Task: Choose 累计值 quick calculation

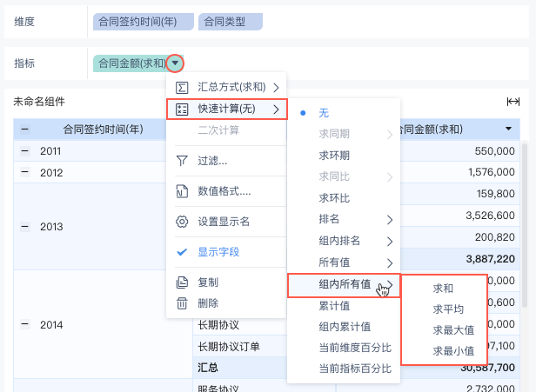Action: point(344,306)
